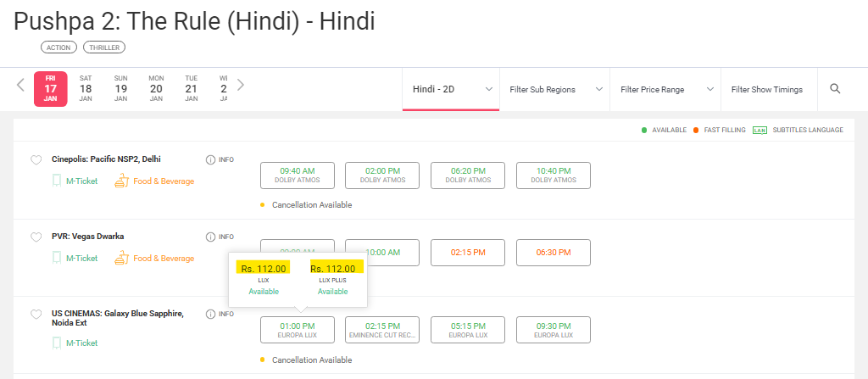Favorite Cinepolis Pacific NSP2 with heart icon
Screen dimensions: 868x379
pyautogui.click(x=36, y=160)
